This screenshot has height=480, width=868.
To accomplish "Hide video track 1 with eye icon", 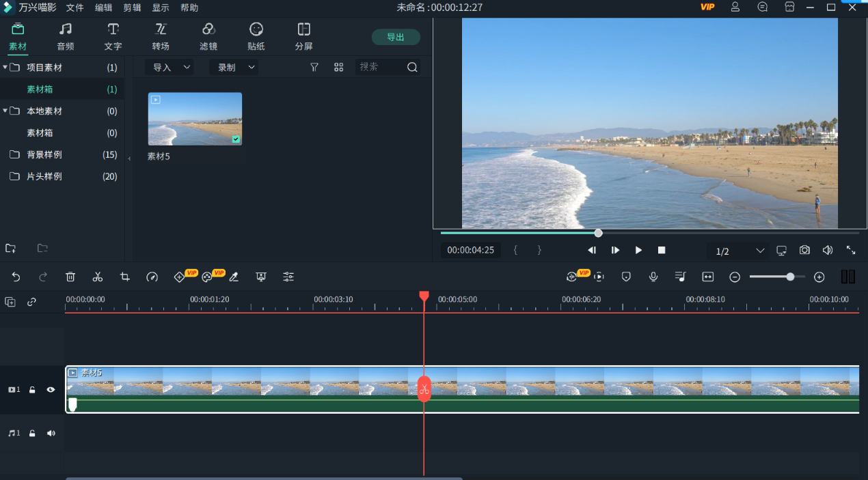I will pyautogui.click(x=51, y=390).
